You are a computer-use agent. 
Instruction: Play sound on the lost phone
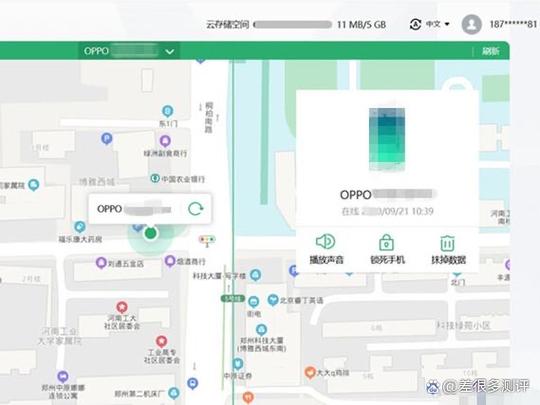(326, 249)
